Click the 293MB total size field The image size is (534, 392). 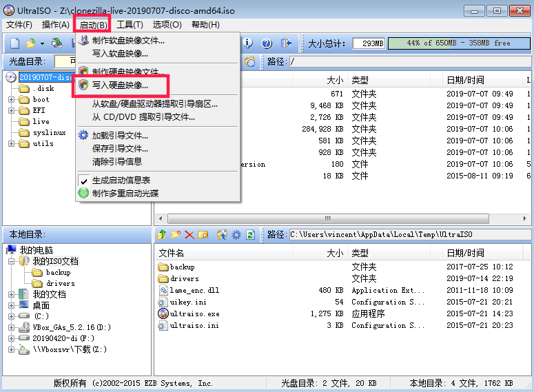369,43
